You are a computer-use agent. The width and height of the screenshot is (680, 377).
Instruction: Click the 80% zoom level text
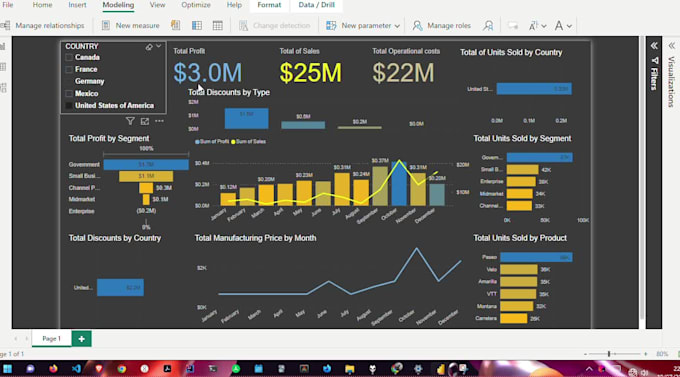coord(662,354)
